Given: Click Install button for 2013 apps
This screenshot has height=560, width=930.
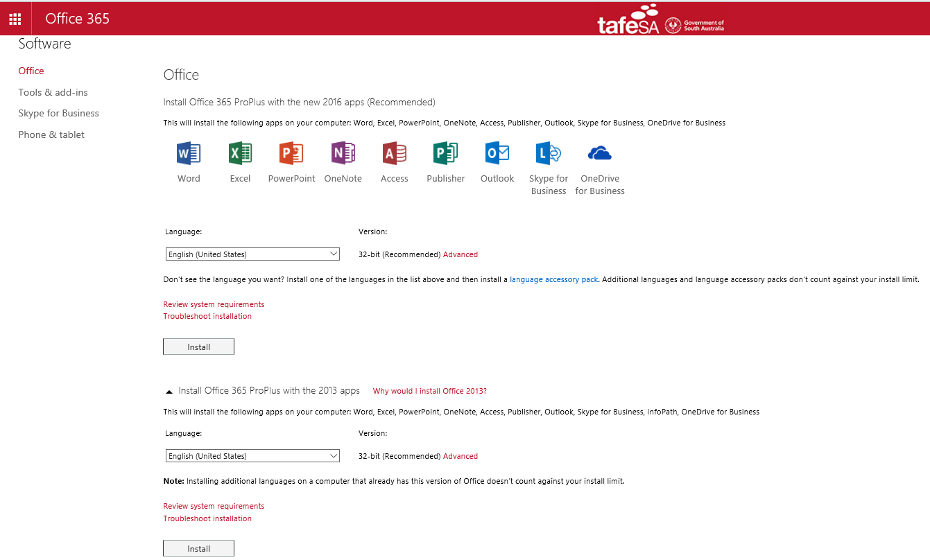Looking at the screenshot, I should [198, 548].
